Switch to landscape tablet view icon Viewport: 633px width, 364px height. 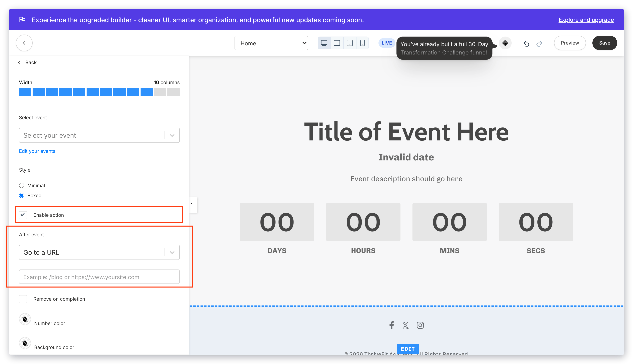[337, 43]
